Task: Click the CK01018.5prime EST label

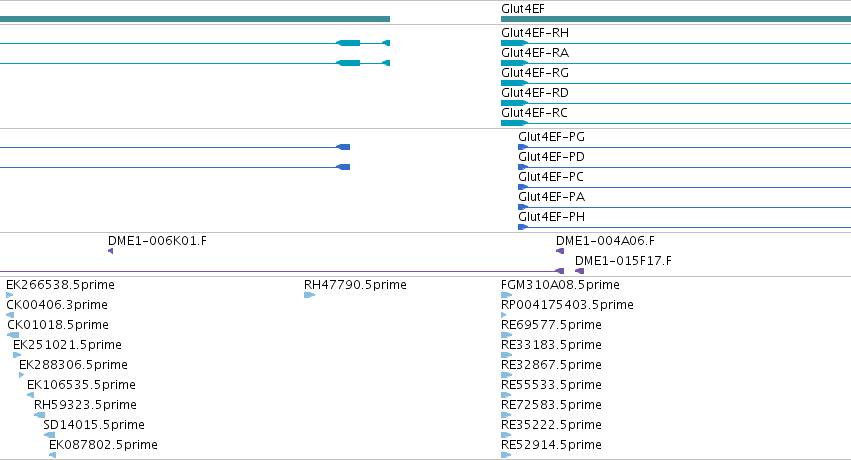Action: click(58, 325)
